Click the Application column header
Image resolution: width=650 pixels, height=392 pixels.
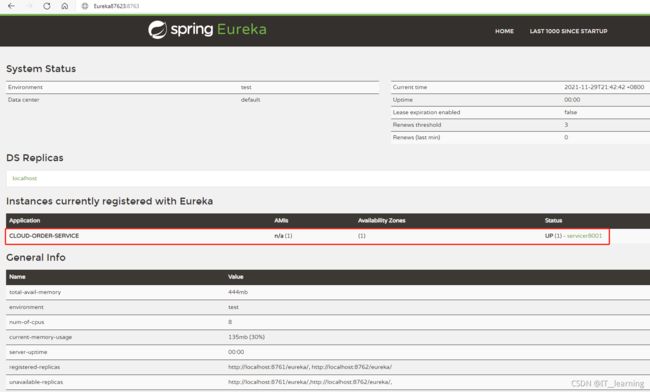(x=24, y=220)
